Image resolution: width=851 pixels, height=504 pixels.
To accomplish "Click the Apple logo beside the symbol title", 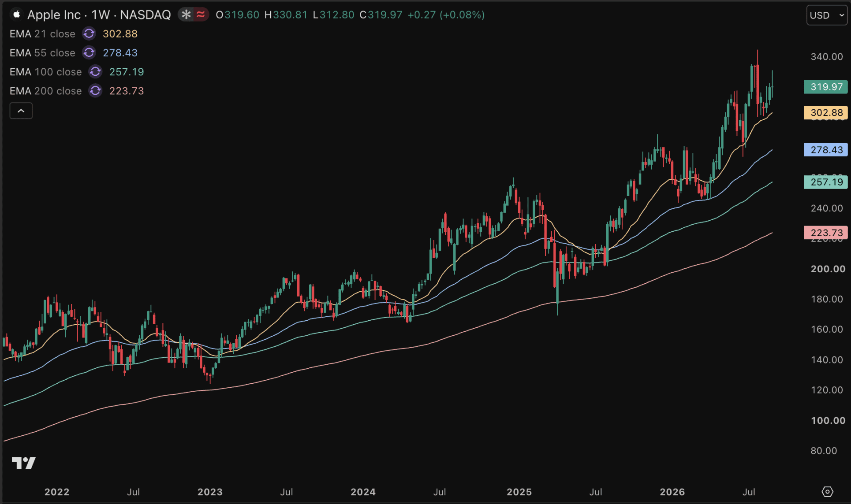I will click(x=17, y=15).
